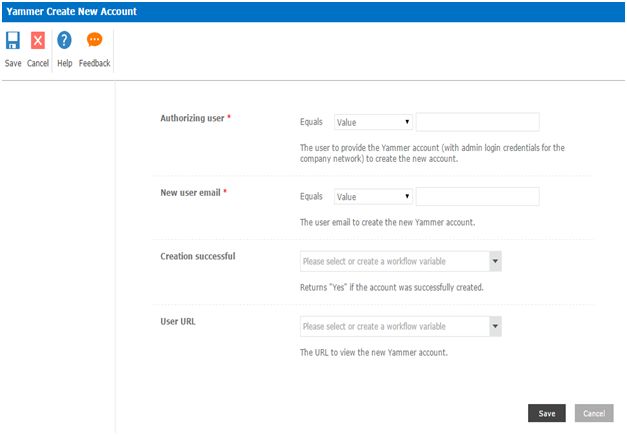This screenshot has width=627, height=435.
Task: Click the User URL dropdown arrow
Action: coord(495,327)
